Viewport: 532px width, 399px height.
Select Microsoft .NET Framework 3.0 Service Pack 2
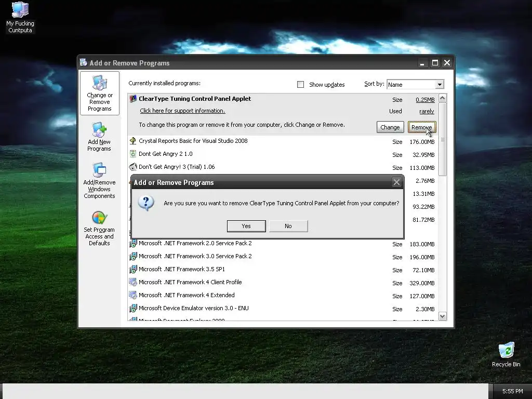283,257
